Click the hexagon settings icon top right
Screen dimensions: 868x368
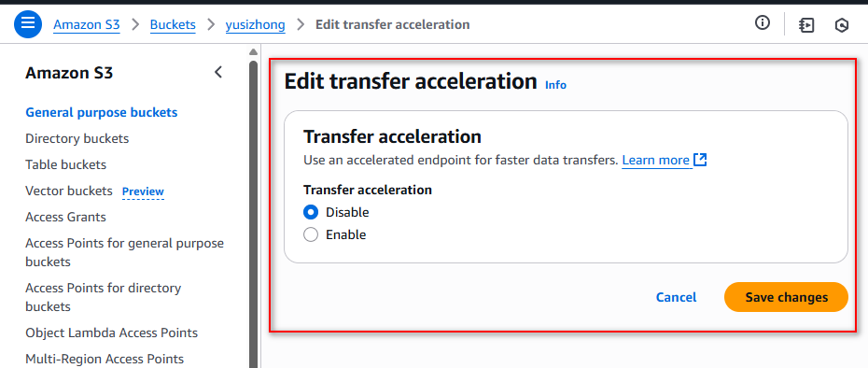[x=842, y=25]
